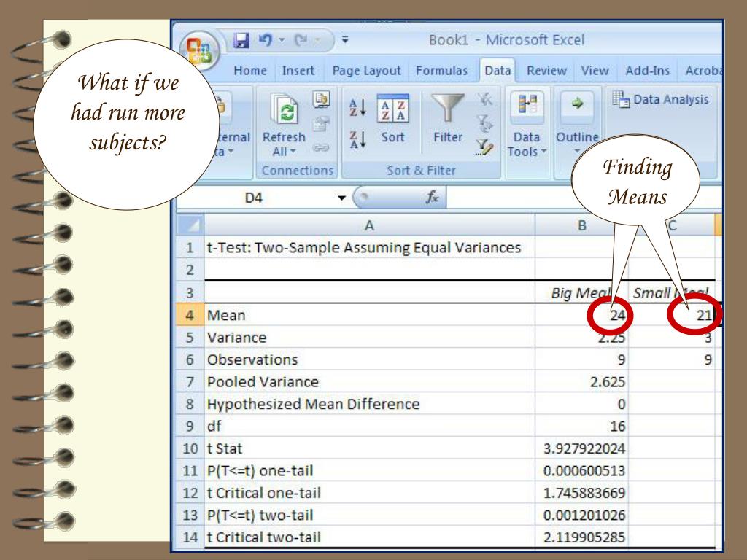Image resolution: width=747 pixels, height=560 pixels.
Task: Click the Edit Links icon
Action: point(321,147)
